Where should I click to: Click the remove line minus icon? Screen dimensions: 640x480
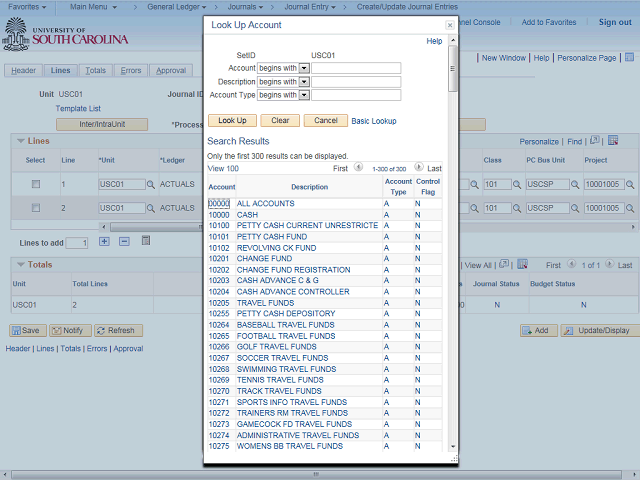124,242
